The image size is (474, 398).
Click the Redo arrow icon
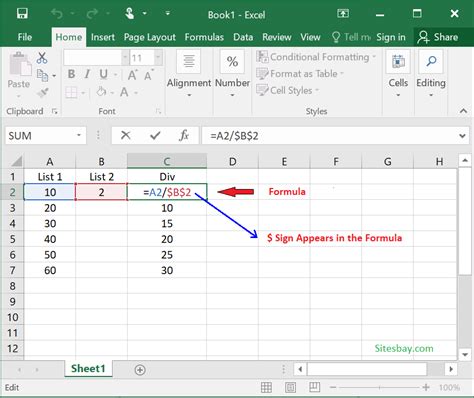tap(92, 14)
